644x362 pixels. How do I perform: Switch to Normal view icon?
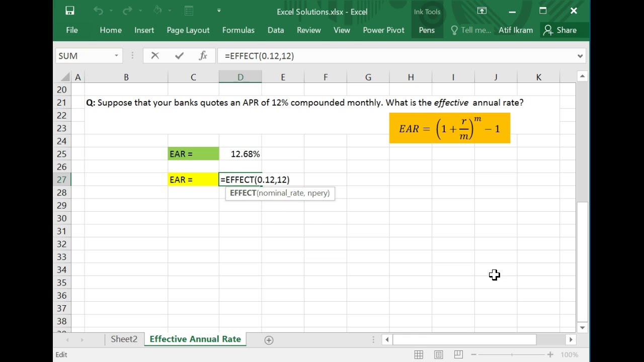(x=419, y=354)
